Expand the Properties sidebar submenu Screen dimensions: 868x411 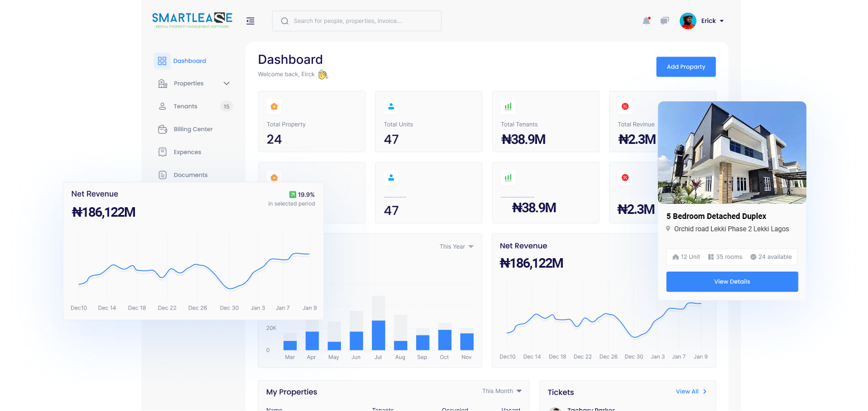coord(226,83)
